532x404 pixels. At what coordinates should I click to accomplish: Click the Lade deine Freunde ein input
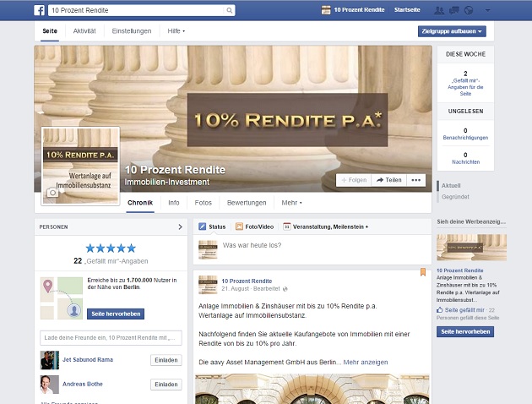[111, 338]
